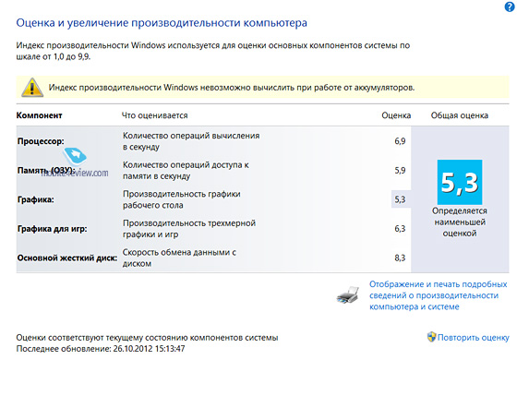Screen dimensions: 517x420
Task: Click the battery warning message text
Action: (232, 88)
